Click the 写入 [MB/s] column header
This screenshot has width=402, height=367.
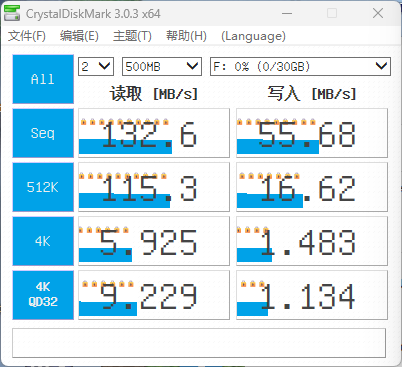tap(312, 94)
